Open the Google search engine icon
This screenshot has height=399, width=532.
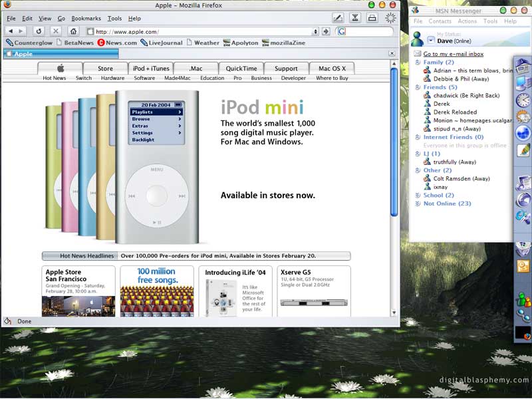[342, 31]
